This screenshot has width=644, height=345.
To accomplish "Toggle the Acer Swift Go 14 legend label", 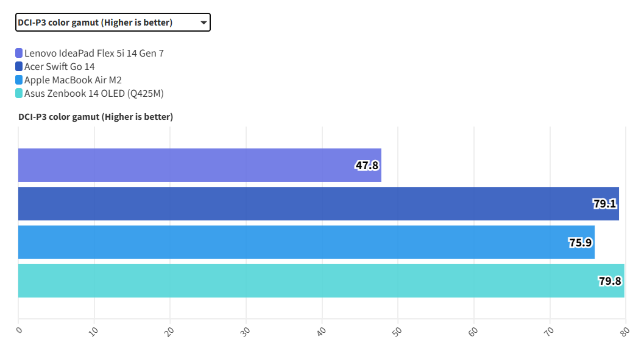I will tap(60, 66).
